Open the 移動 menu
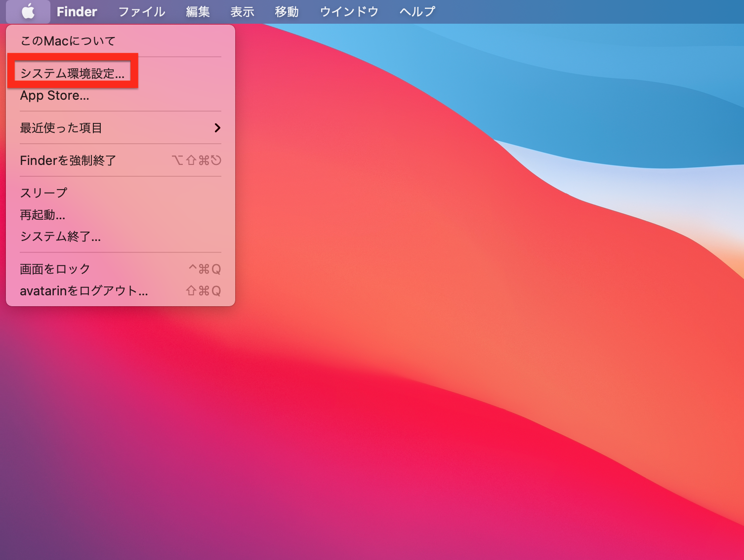 [x=287, y=11]
